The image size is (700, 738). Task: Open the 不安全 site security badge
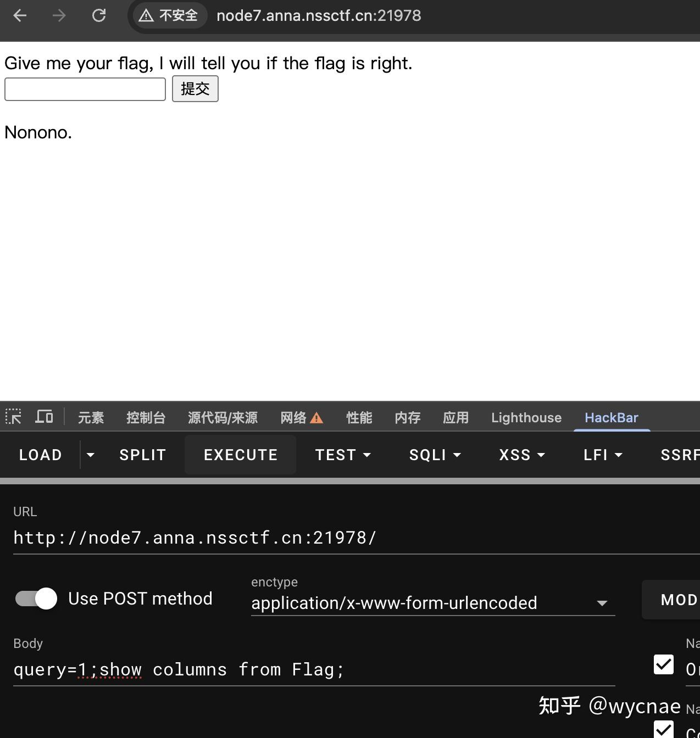(169, 15)
